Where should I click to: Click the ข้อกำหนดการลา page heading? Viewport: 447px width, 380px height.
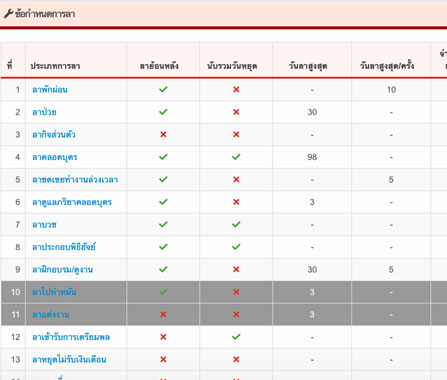[45, 14]
